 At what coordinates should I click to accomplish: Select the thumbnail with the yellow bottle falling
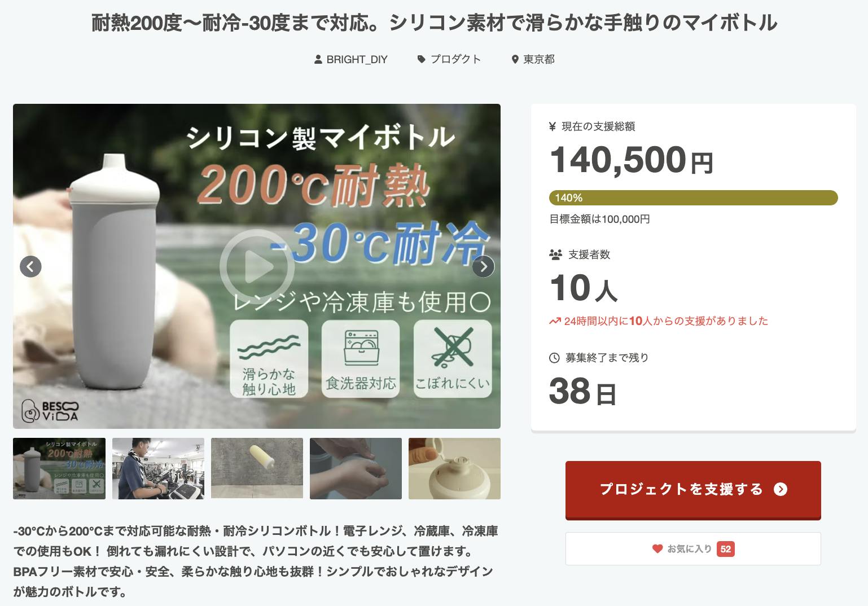coord(257,468)
